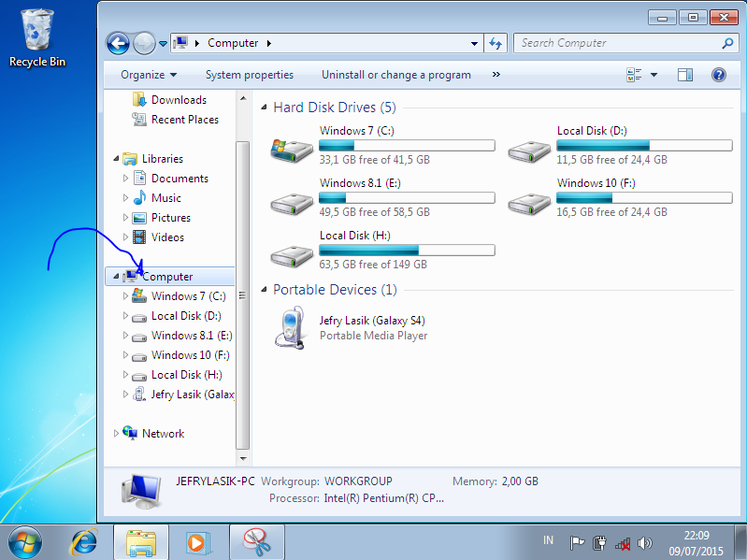Collapse the Computer tree node

tap(116, 276)
